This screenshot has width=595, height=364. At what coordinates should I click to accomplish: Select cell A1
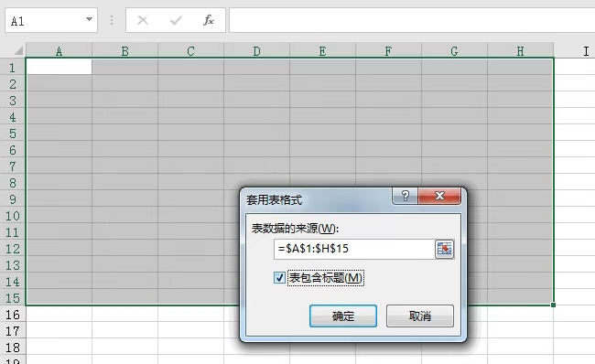[x=59, y=67]
